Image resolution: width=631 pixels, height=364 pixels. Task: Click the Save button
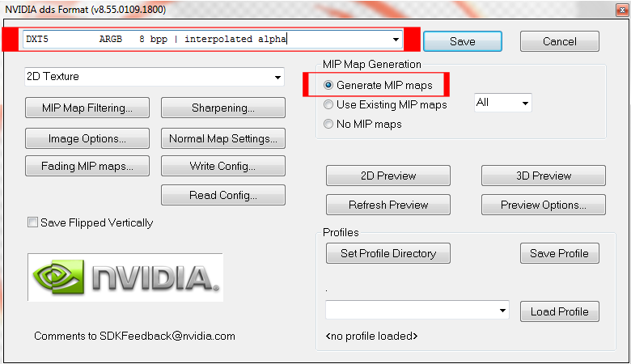tap(463, 41)
